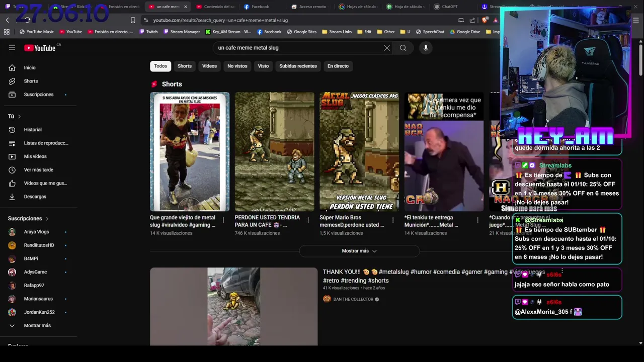The height and width of the screenshot is (362, 644).
Task: Open options for 'El tenkiu te entrega' short
Action: point(478,220)
